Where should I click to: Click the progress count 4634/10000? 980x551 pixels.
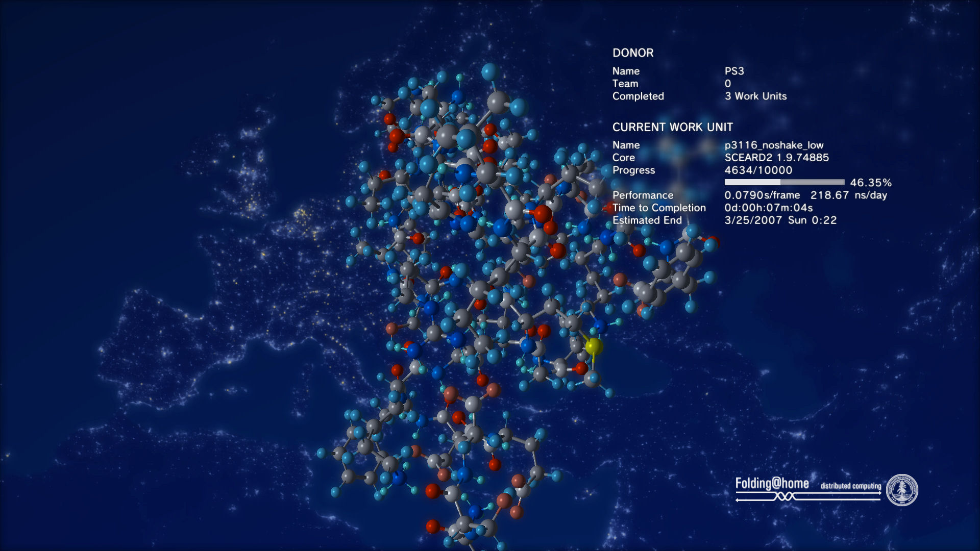pos(758,170)
